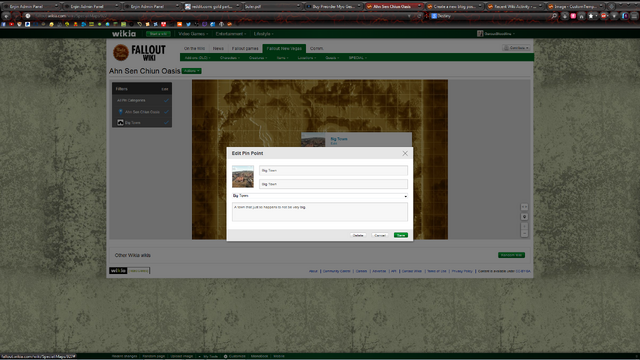Click Upload image in the bottom toolbar

coord(182,356)
